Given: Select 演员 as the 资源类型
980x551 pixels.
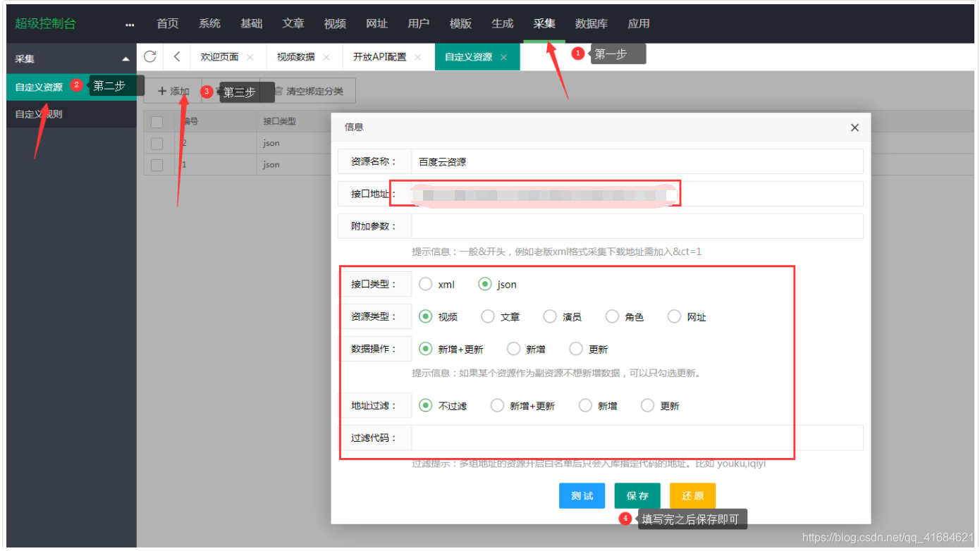Looking at the screenshot, I should coord(550,316).
